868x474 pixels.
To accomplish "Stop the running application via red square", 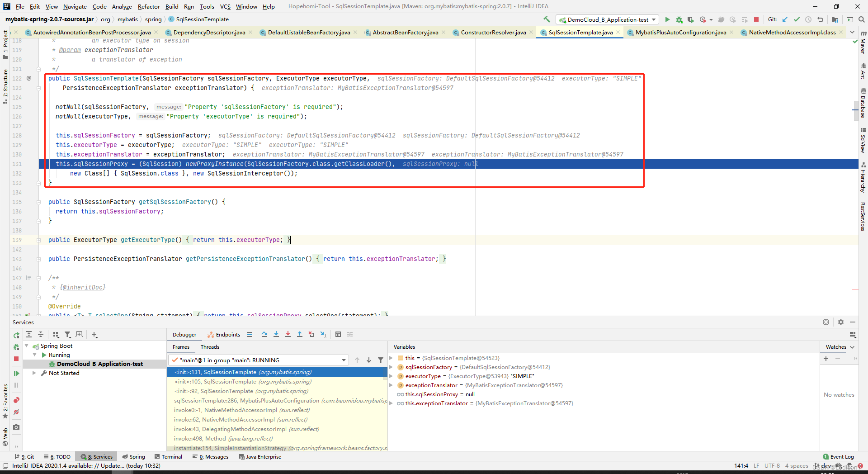I will pyautogui.click(x=756, y=19).
